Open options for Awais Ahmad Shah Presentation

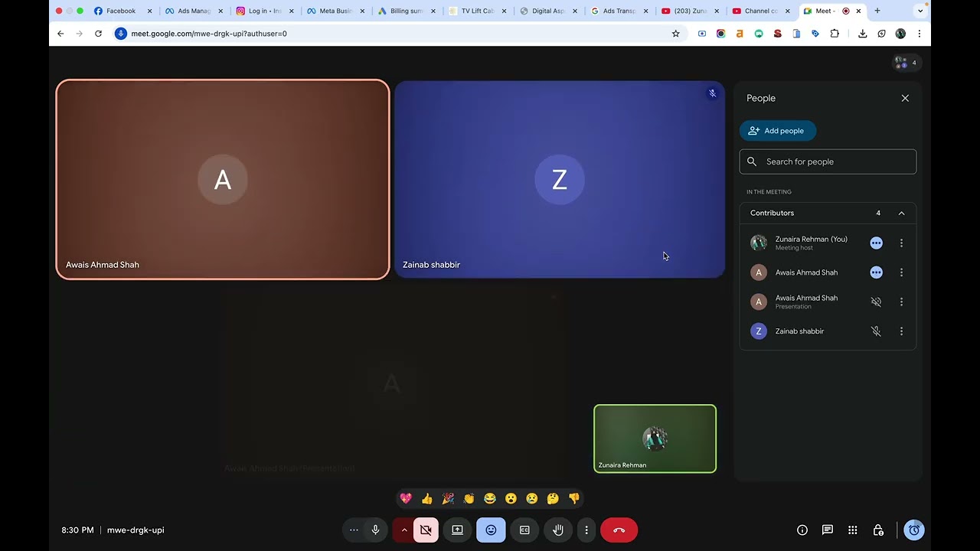[901, 302]
